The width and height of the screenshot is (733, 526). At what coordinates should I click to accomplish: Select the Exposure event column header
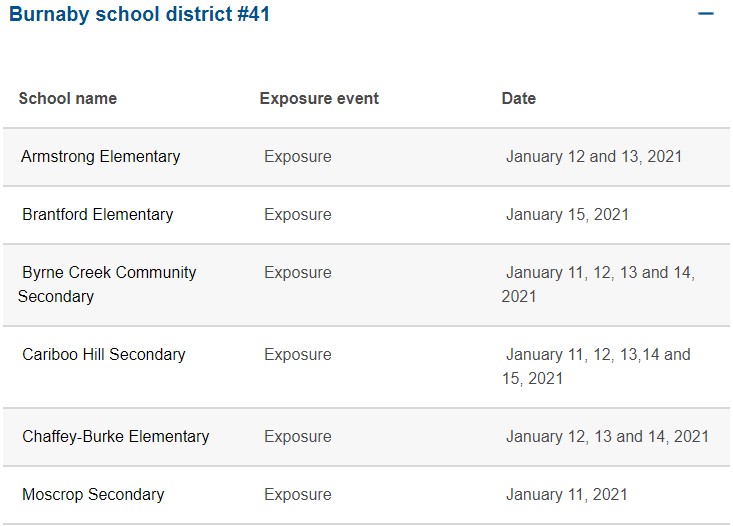[319, 98]
